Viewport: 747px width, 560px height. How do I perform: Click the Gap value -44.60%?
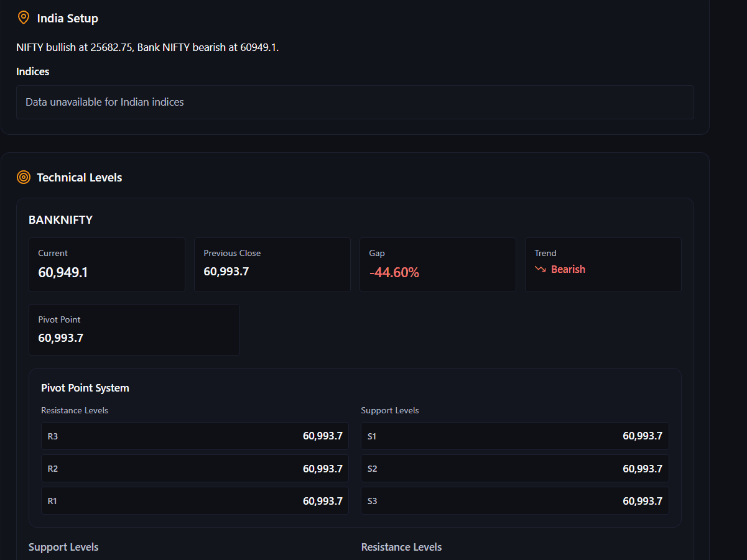coord(394,272)
